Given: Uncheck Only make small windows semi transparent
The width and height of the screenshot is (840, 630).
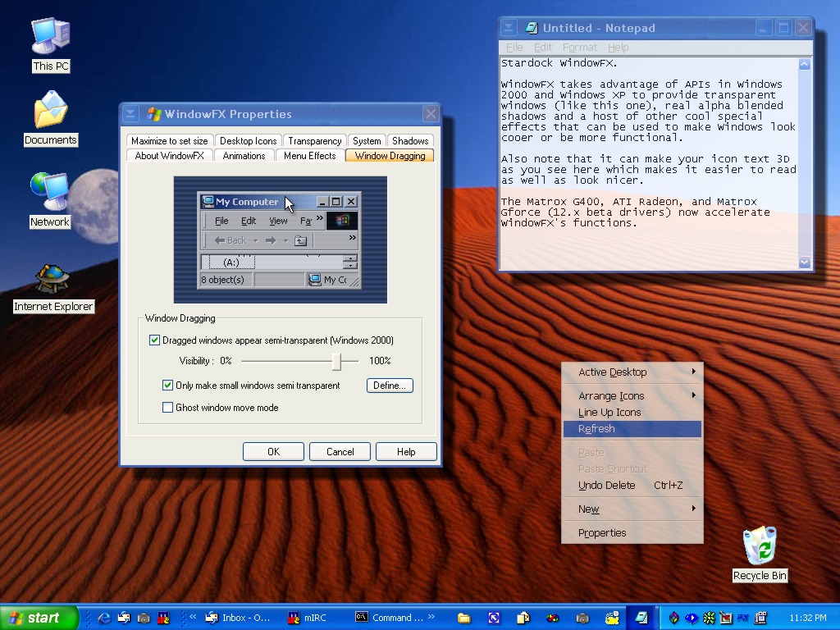Looking at the screenshot, I should (167, 386).
